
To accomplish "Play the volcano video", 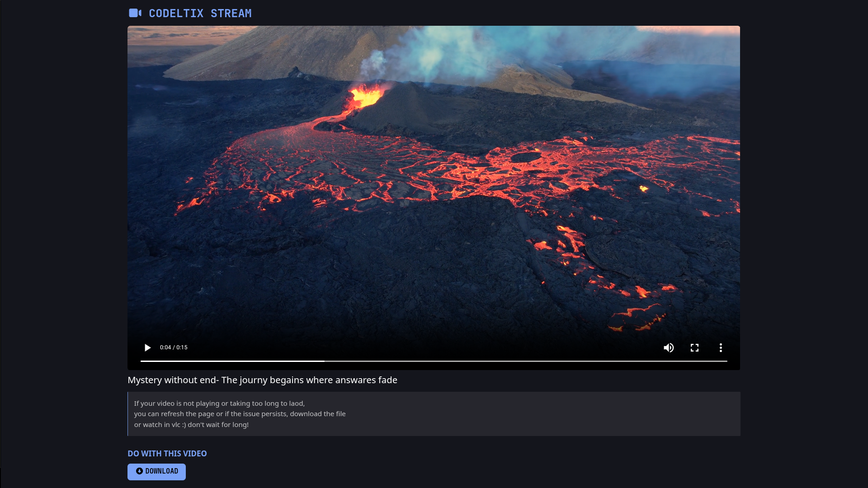I will (147, 347).
